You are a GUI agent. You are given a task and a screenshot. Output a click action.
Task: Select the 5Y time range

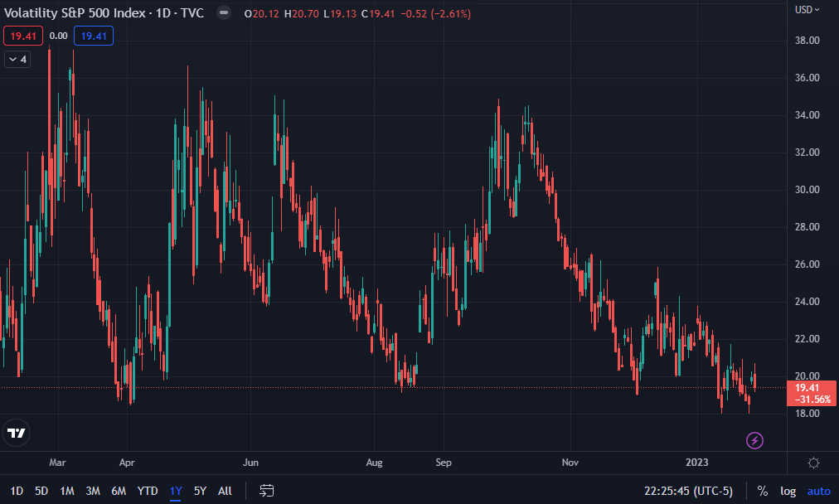click(200, 491)
